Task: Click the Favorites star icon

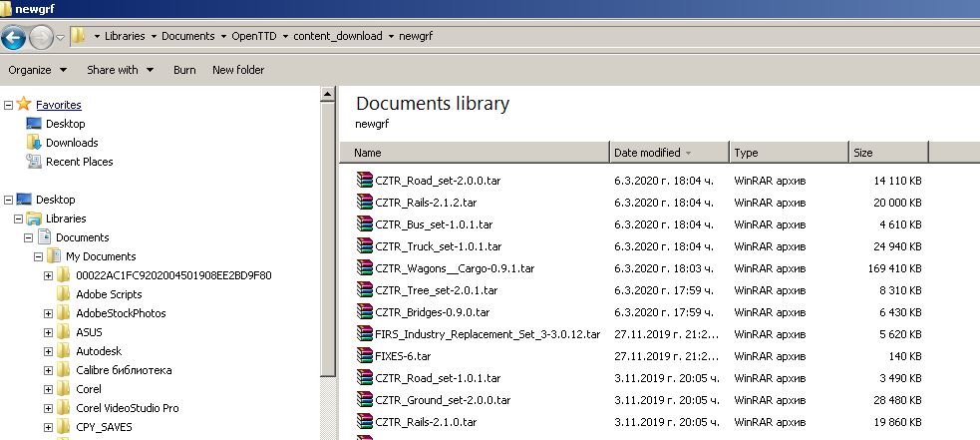Action: (24, 104)
